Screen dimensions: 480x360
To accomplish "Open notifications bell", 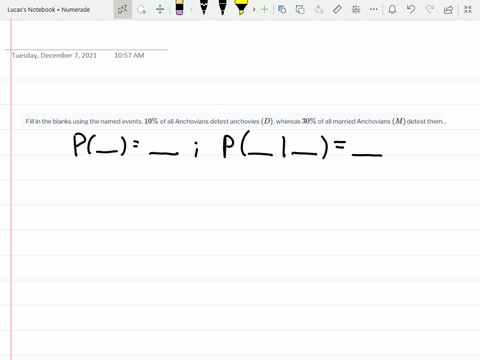I will click(x=392, y=9).
